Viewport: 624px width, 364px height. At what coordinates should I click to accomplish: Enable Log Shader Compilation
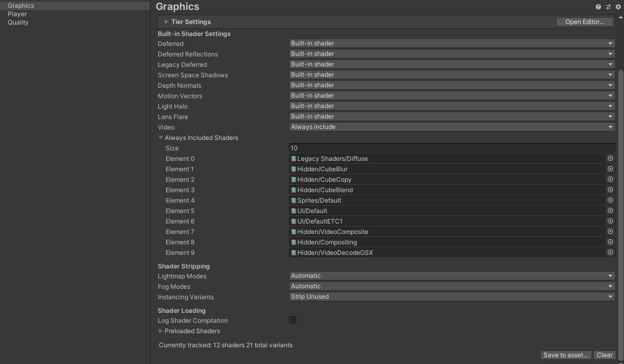[293, 320]
